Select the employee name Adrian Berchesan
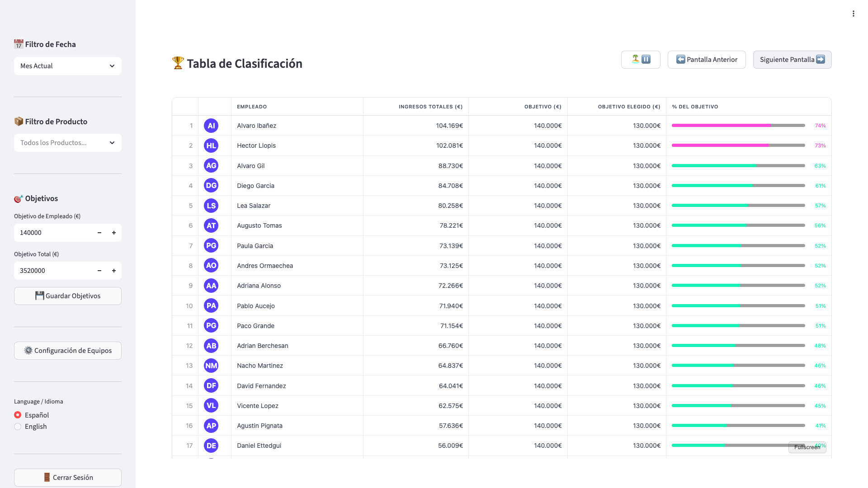The width and height of the screenshot is (868, 488). tap(263, 346)
